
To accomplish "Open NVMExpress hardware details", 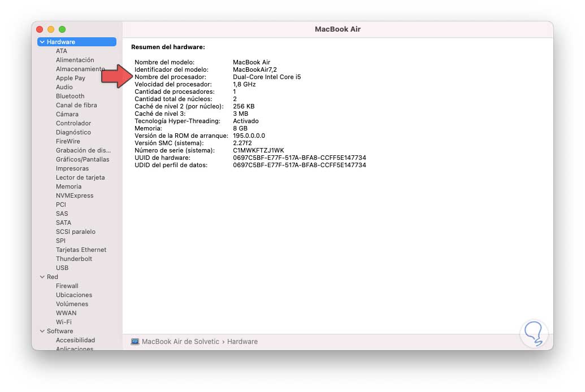I will pos(75,195).
